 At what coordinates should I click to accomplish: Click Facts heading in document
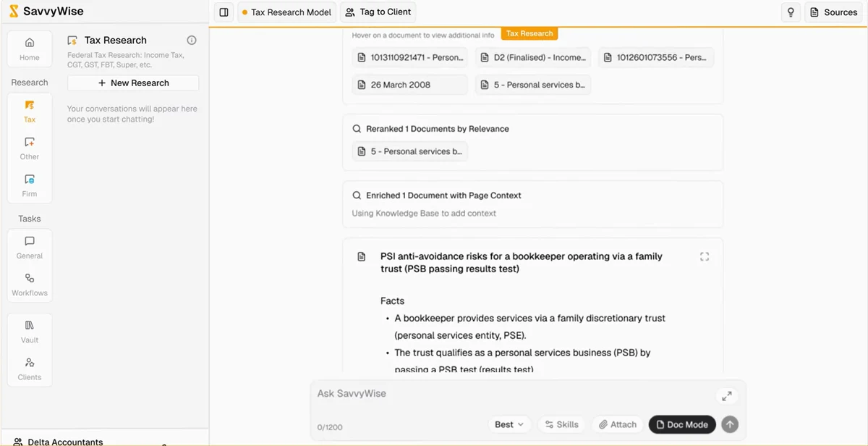click(x=392, y=300)
